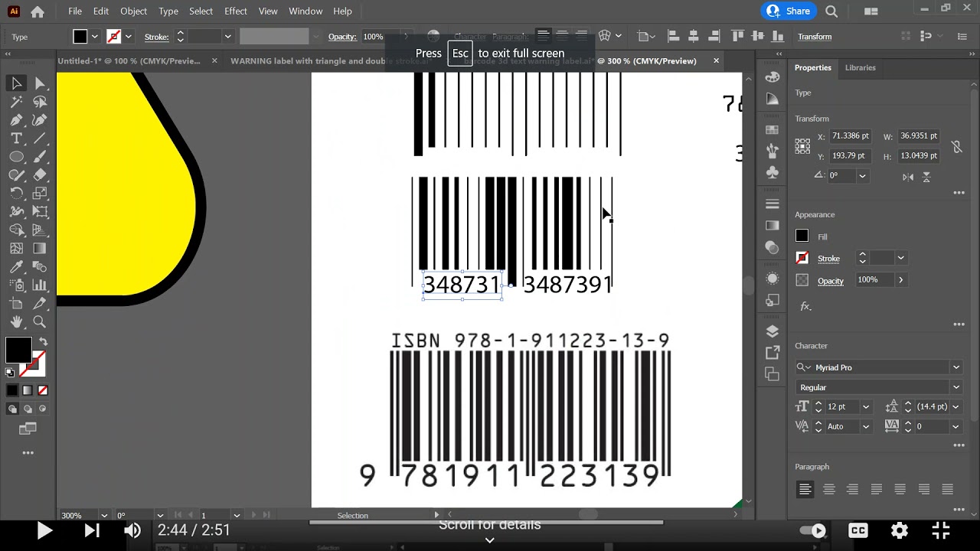Viewport: 980px width, 551px height.
Task: Toggle YouTube autoplay switch
Action: pyautogui.click(x=813, y=530)
